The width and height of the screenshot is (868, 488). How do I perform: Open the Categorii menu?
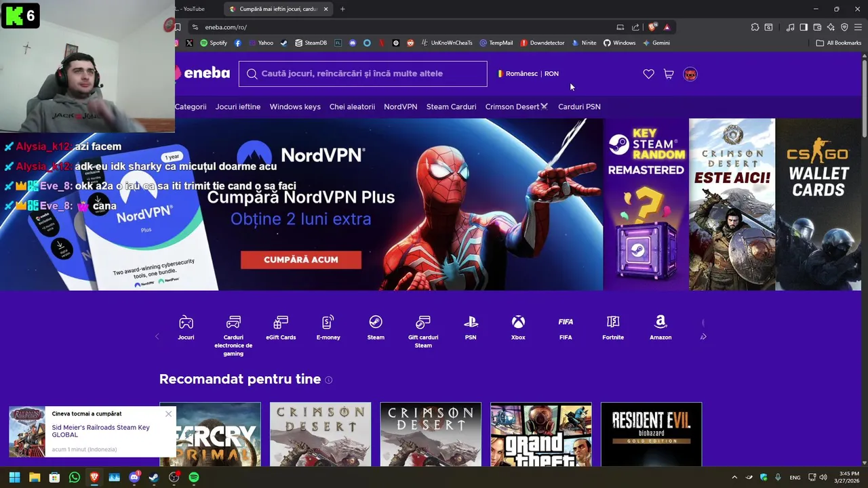point(191,106)
